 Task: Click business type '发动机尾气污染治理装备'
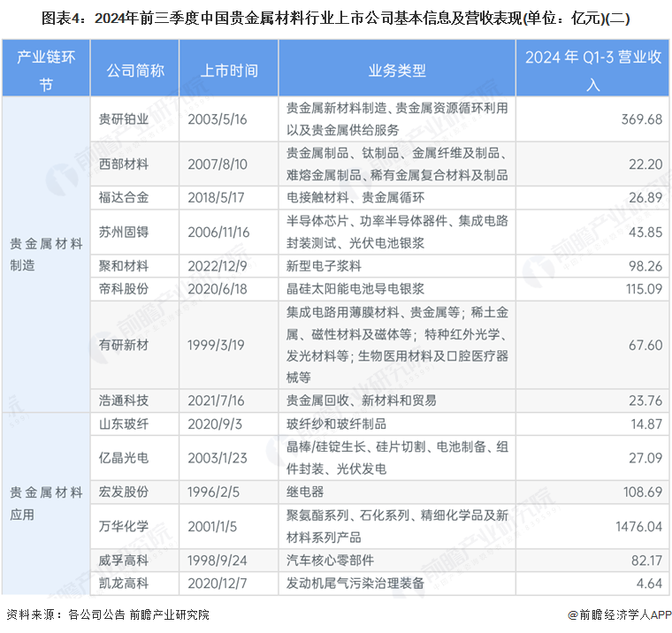click(355, 583)
